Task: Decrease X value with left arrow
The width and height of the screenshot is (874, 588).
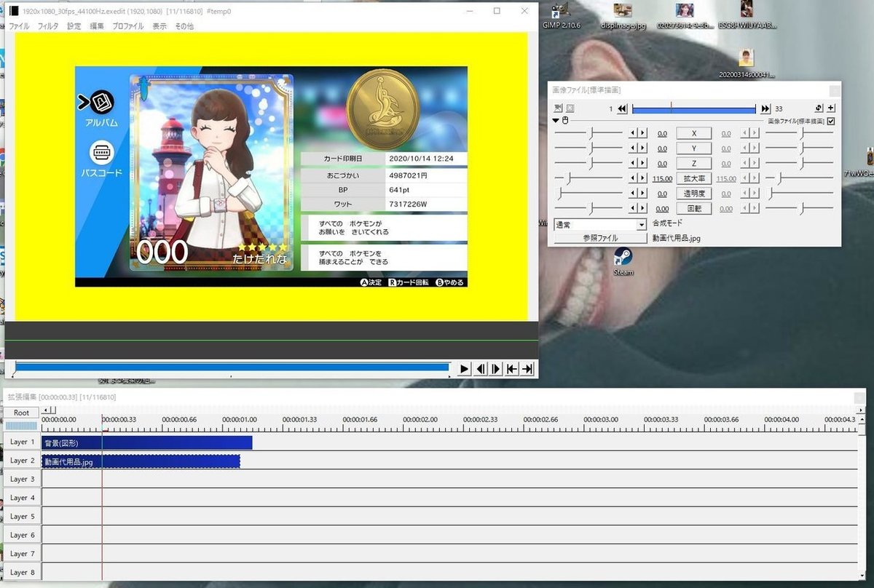Action: [633, 133]
